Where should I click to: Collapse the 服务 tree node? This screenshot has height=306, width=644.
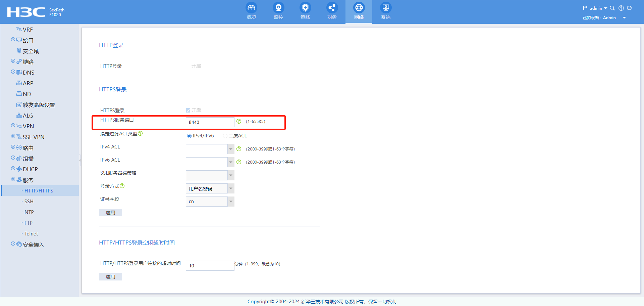(13, 179)
